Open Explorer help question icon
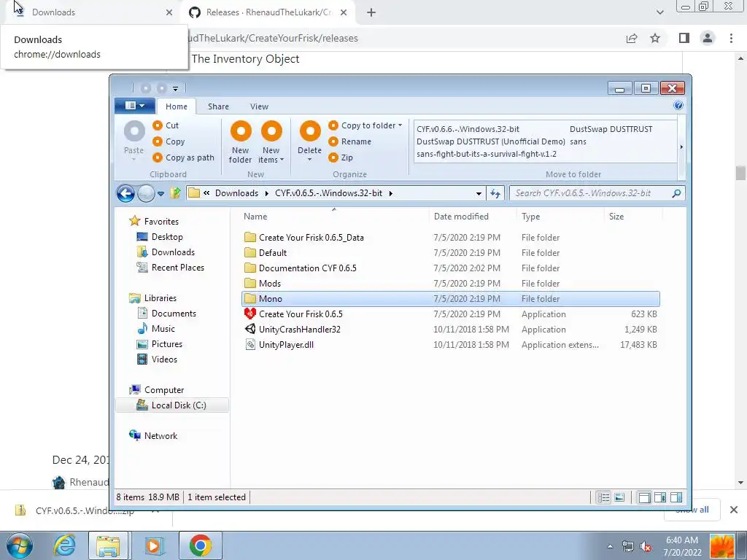This screenshot has height=560, width=747. tap(678, 105)
